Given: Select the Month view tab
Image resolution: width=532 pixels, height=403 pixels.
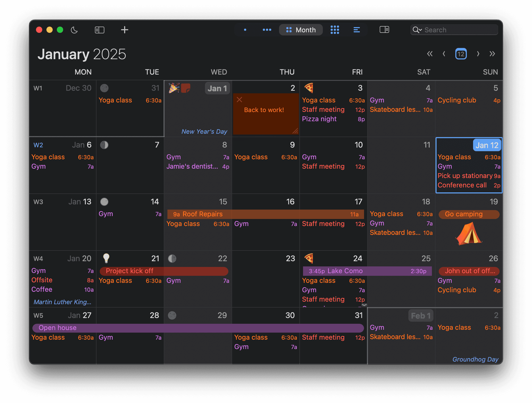Looking at the screenshot, I should click(301, 30).
